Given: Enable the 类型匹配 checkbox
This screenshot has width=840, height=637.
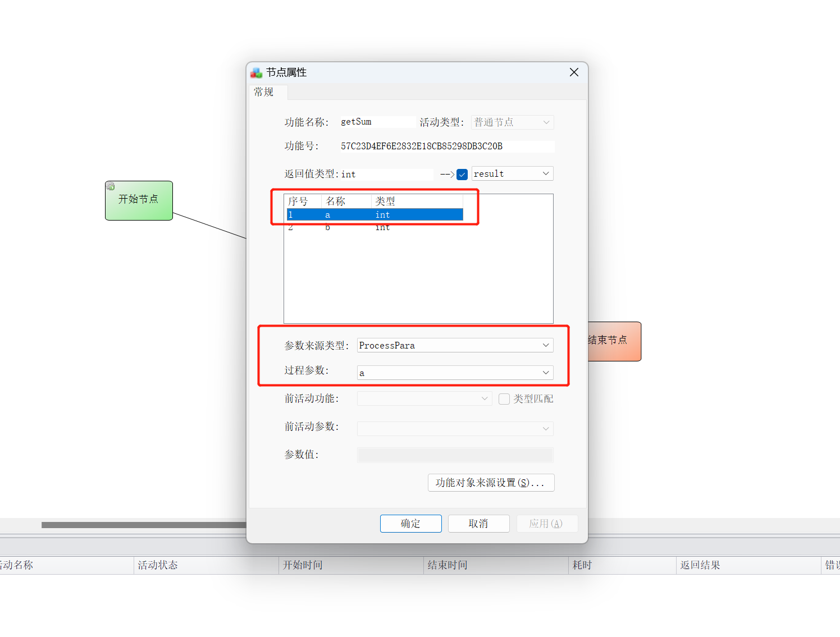Looking at the screenshot, I should pyautogui.click(x=504, y=398).
